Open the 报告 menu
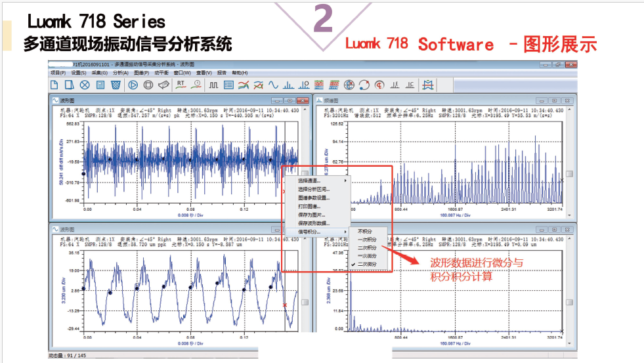Viewport: 644px width, 363px height. [222, 73]
